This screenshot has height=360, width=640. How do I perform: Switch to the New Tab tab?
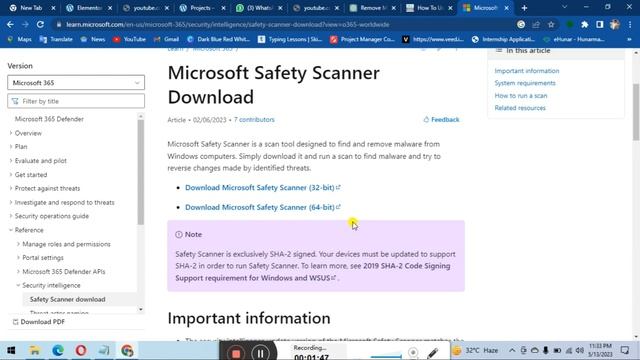pyautogui.click(x=31, y=8)
